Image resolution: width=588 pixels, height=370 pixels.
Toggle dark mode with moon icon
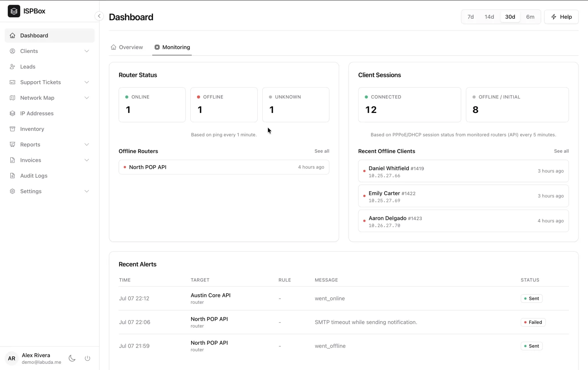72,358
